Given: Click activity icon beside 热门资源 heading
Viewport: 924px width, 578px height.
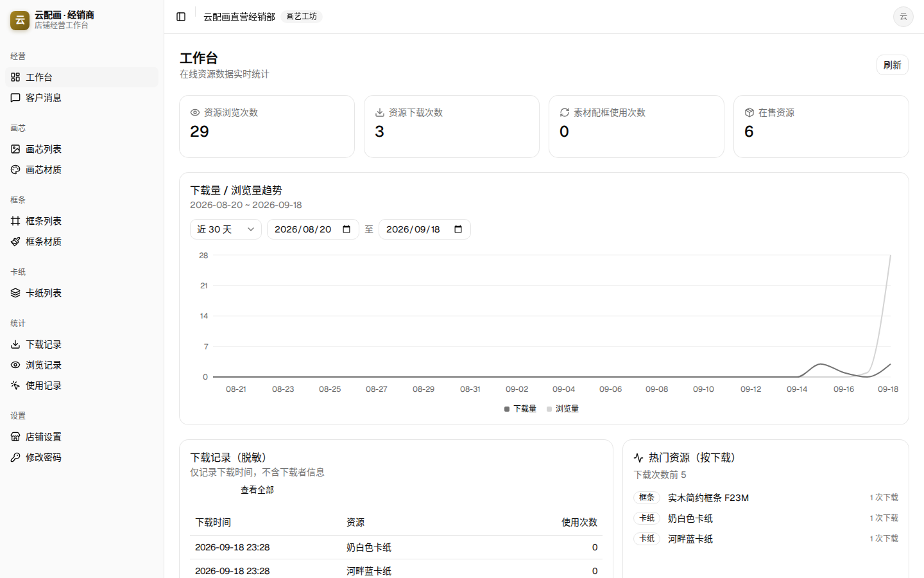Looking at the screenshot, I should coord(638,458).
